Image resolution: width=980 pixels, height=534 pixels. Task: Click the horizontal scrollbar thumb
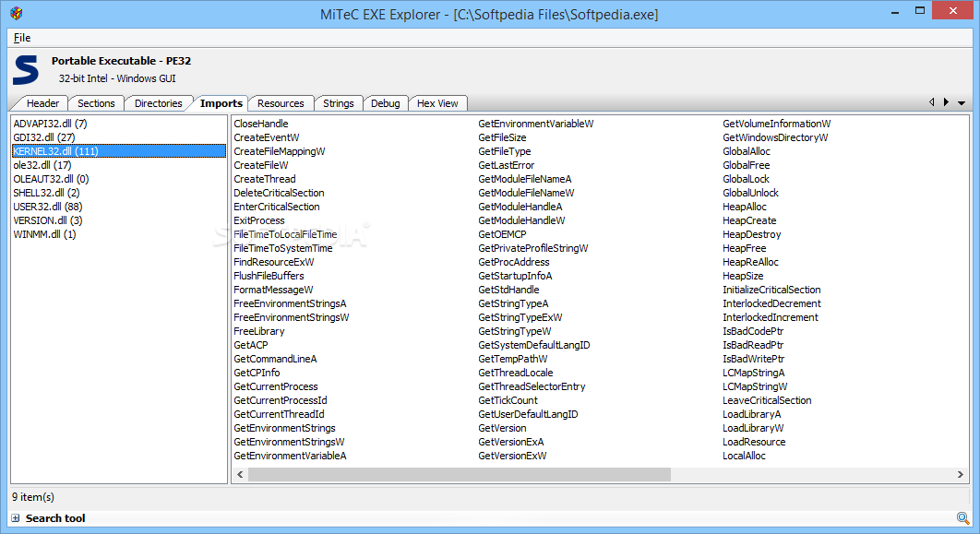point(460,475)
